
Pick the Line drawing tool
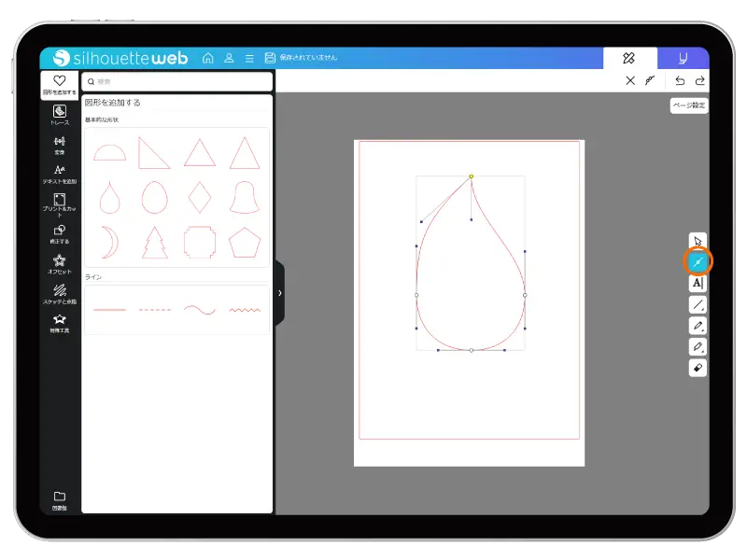point(698,305)
